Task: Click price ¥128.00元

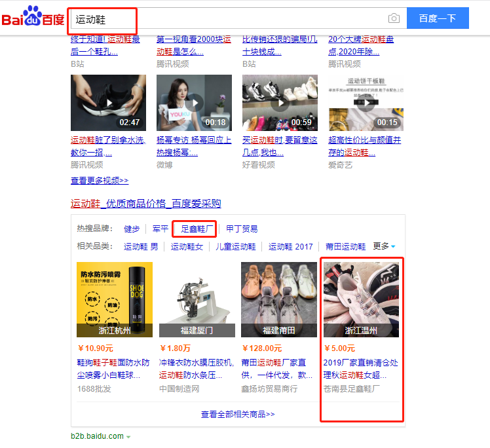Action: coord(262,348)
